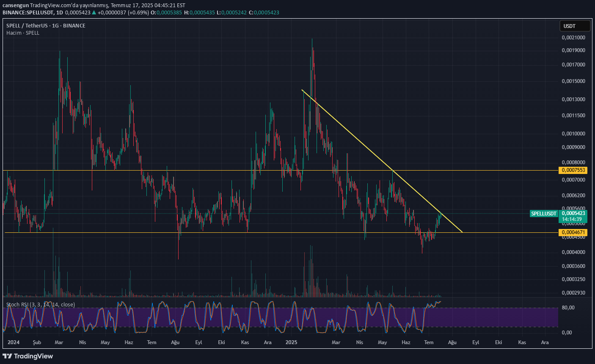This screenshot has height=364, width=595.
Task: Open the USDT currency selector button
Action: pos(575,26)
